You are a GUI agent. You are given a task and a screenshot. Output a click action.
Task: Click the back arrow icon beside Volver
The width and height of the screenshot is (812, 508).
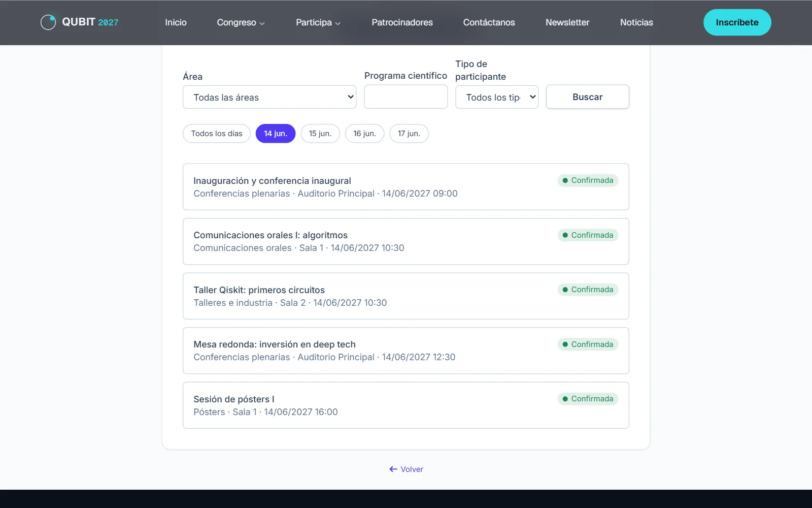coord(393,469)
